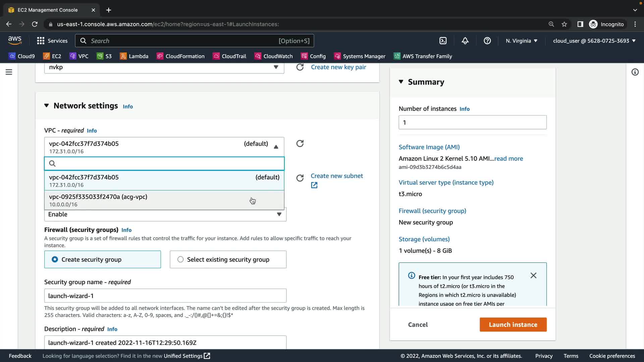Screen dimensions: 644x362
Task: Expand the Enable auto-assign dropdown
Action: 279,215
